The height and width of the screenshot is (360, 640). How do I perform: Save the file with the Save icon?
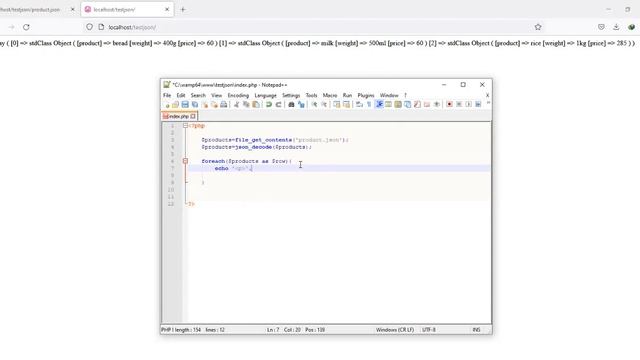point(185,105)
